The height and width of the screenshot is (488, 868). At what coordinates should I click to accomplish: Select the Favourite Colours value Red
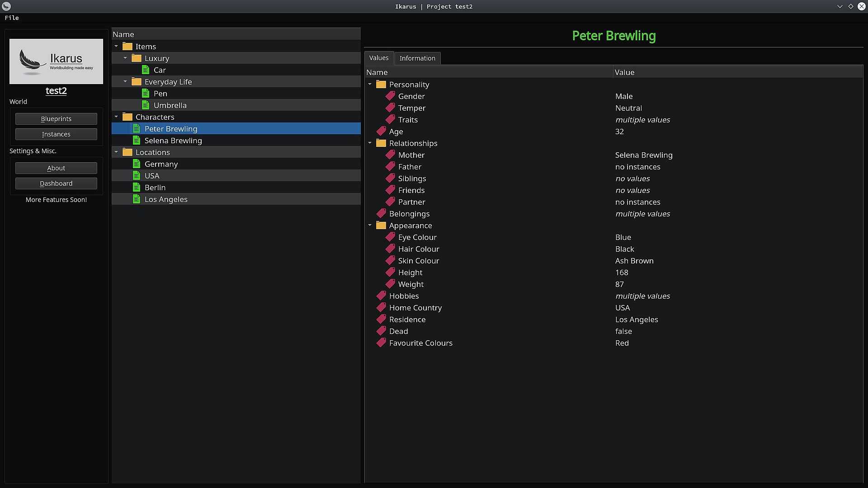[x=622, y=343]
